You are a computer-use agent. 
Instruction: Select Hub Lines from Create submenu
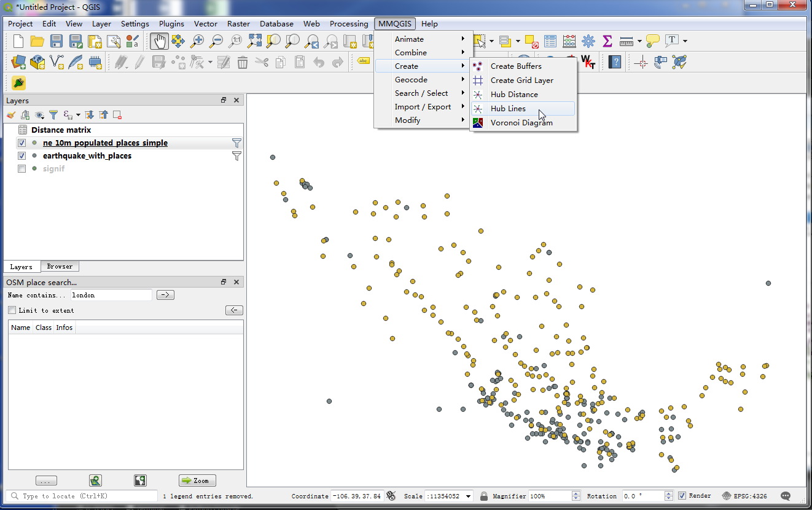pyautogui.click(x=523, y=108)
